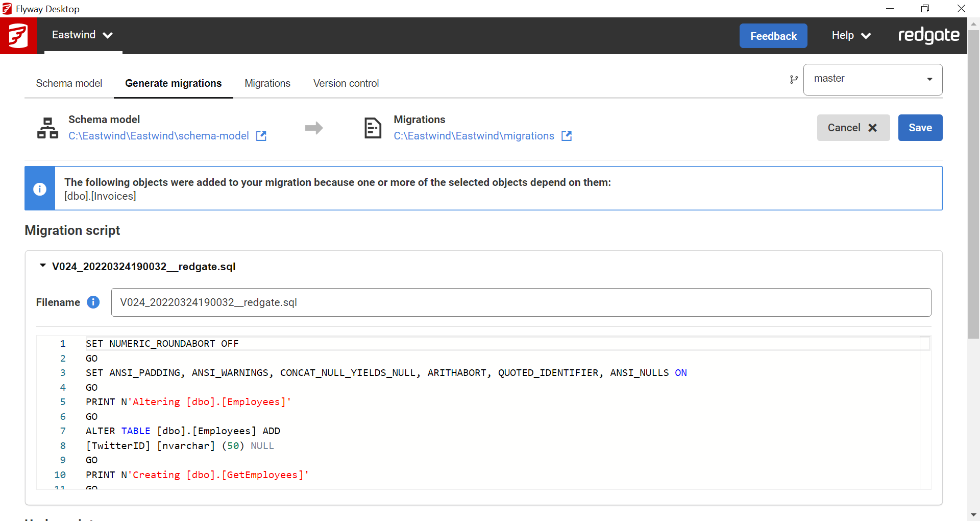Click the Migrations document icon

click(x=373, y=128)
